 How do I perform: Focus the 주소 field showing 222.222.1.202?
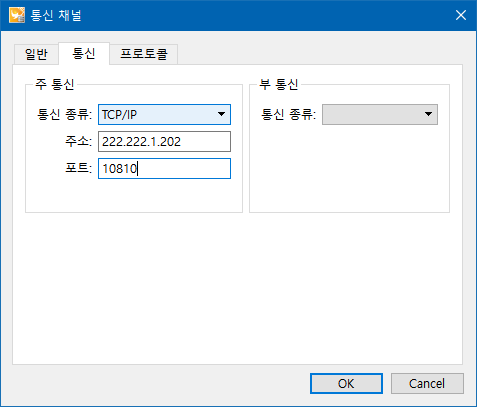[x=164, y=142]
